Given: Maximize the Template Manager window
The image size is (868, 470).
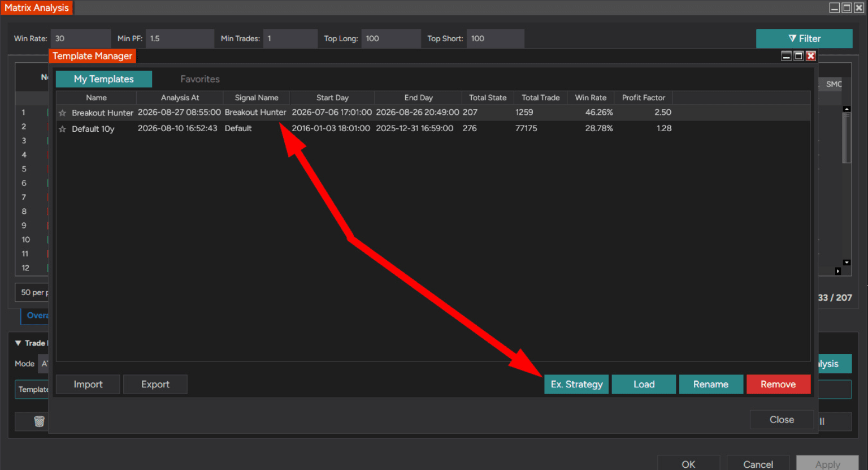Looking at the screenshot, I should (798, 55).
